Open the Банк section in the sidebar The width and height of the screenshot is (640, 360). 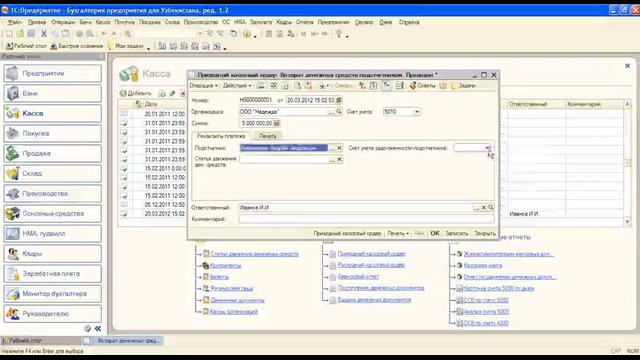pos(53,93)
